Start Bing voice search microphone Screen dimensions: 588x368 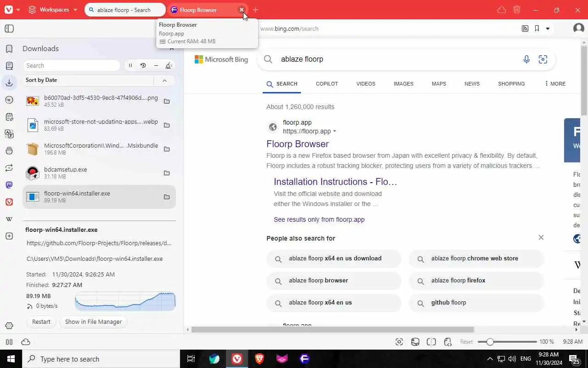click(526, 59)
